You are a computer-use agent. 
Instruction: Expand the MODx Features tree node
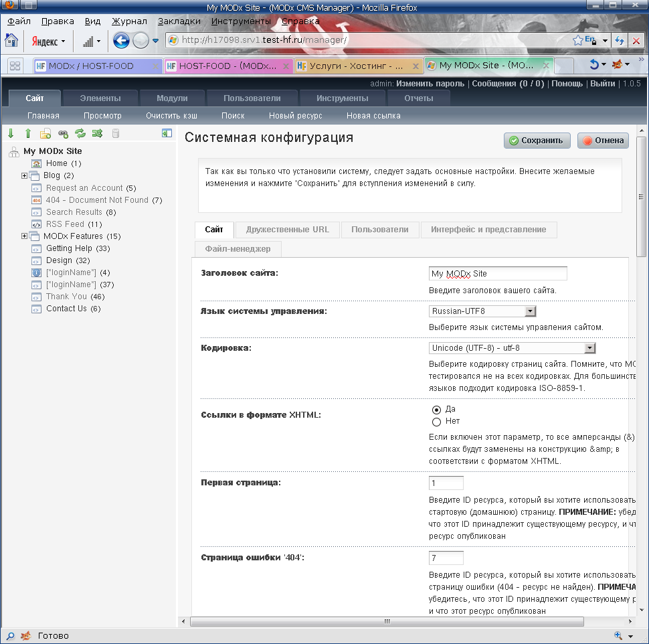point(24,236)
